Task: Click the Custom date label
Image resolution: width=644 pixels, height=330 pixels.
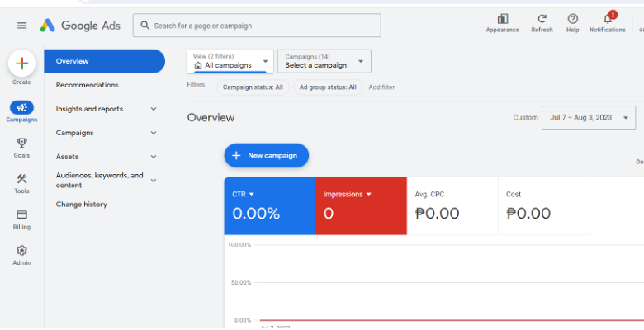Action: 525,118
